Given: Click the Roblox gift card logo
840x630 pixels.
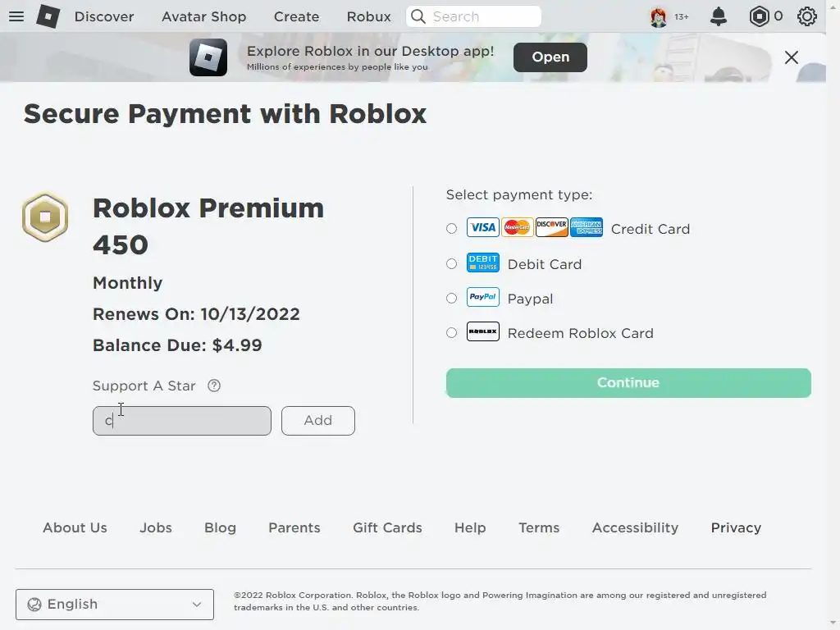Looking at the screenshot, I should click(x=482, y=331).
